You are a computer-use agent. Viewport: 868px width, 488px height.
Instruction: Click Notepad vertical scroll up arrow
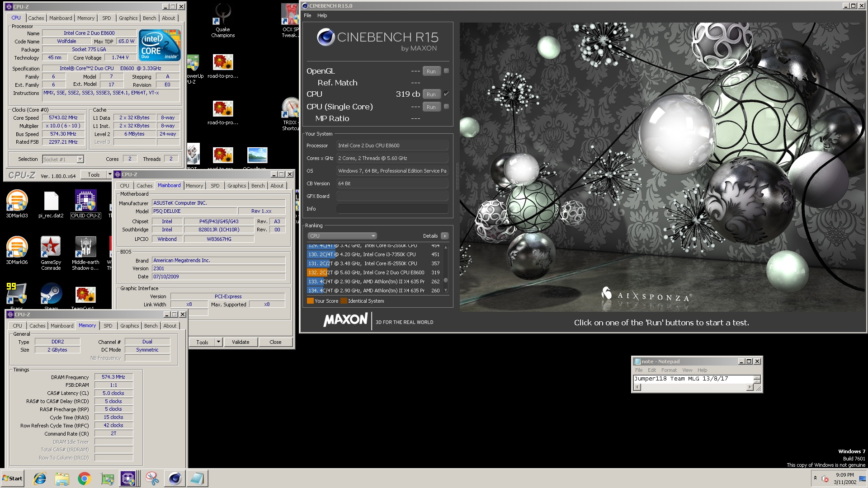pos(757,377)
